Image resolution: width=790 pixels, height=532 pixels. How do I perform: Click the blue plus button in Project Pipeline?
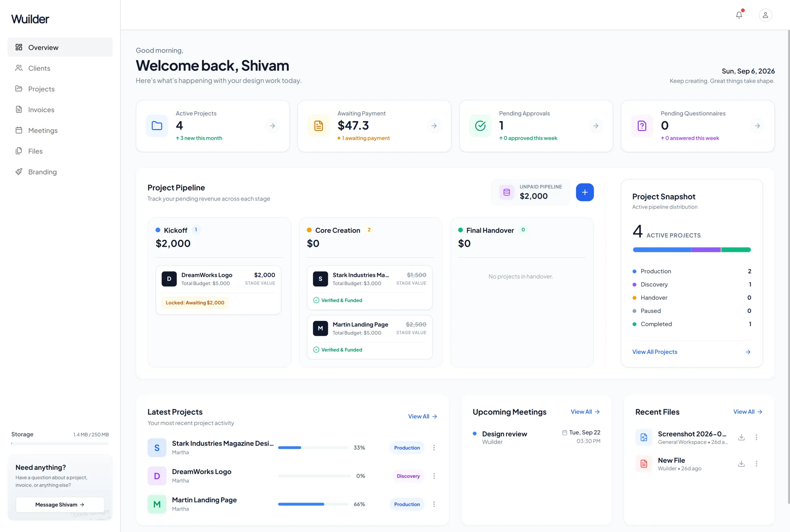(x=585, y=192)
